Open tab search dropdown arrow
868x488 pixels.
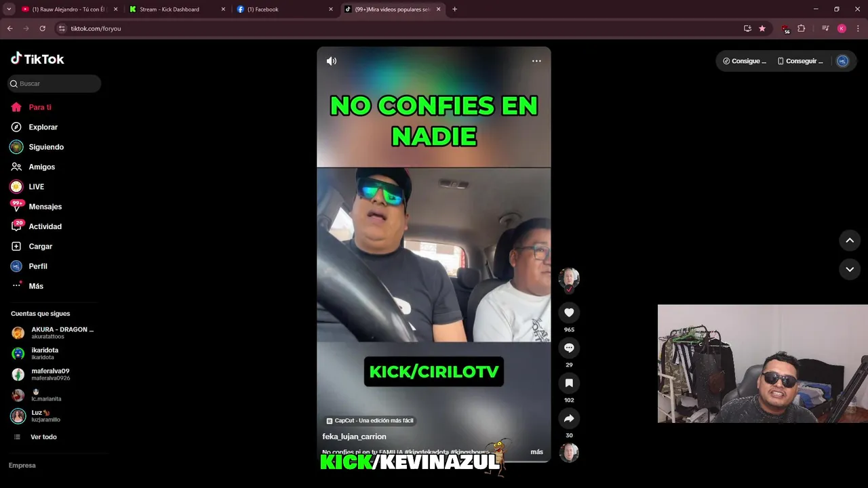point(9,9)
